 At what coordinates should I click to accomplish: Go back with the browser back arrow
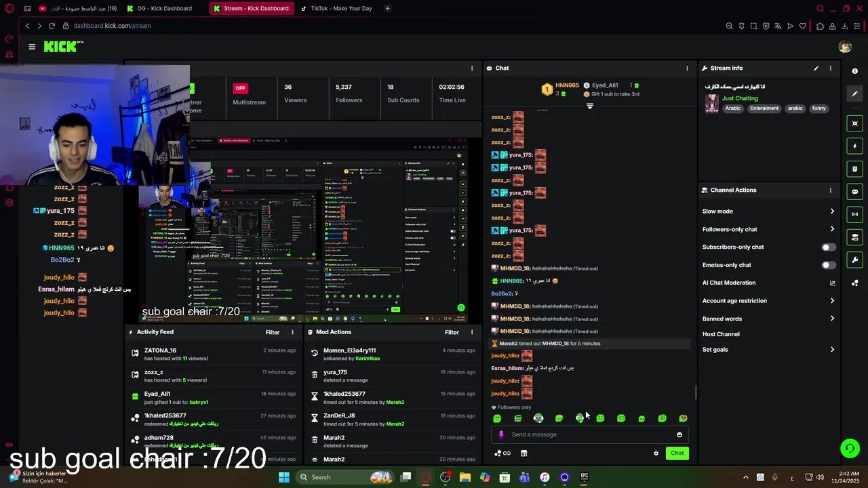coord(27,26)
